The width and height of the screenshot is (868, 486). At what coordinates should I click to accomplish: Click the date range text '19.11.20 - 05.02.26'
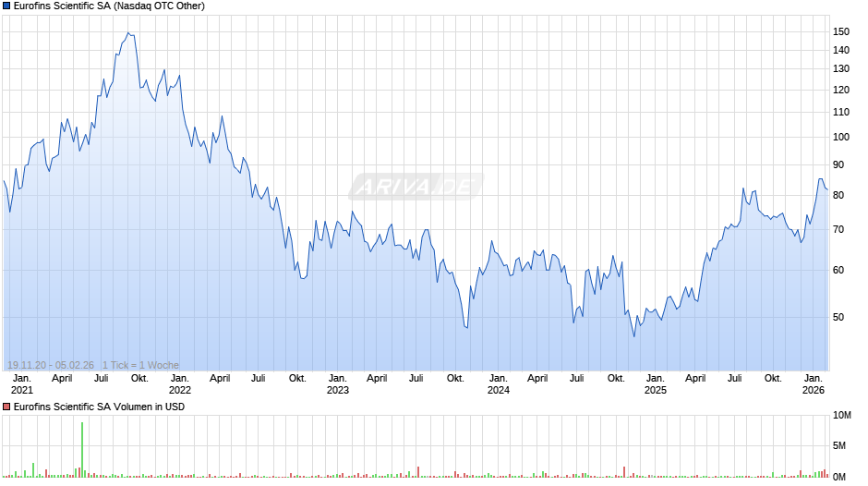point(51,365)
